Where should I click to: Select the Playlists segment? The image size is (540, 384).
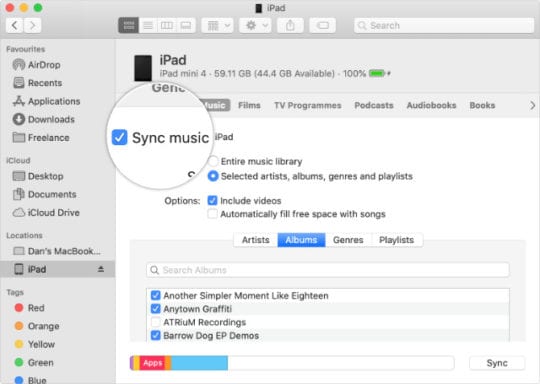pyautogui.click(x=396, y=240)
